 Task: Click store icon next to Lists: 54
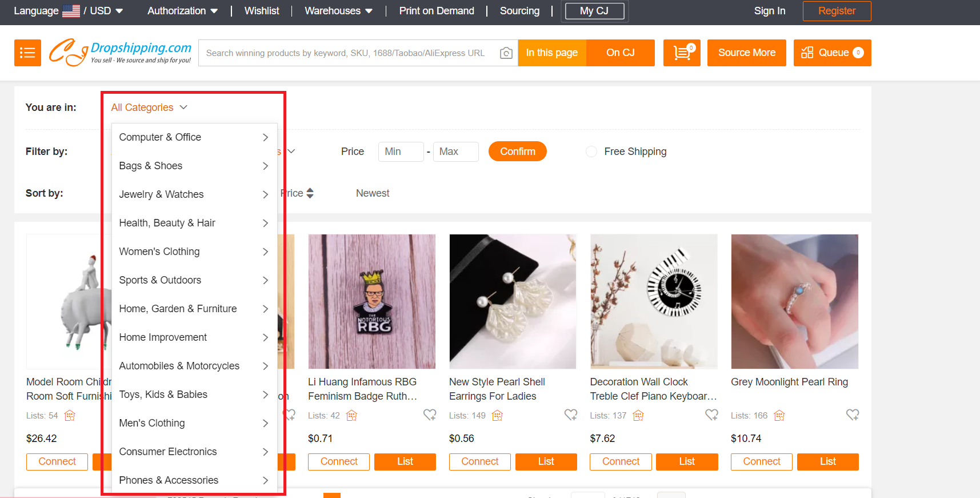[x=70, y=416]
